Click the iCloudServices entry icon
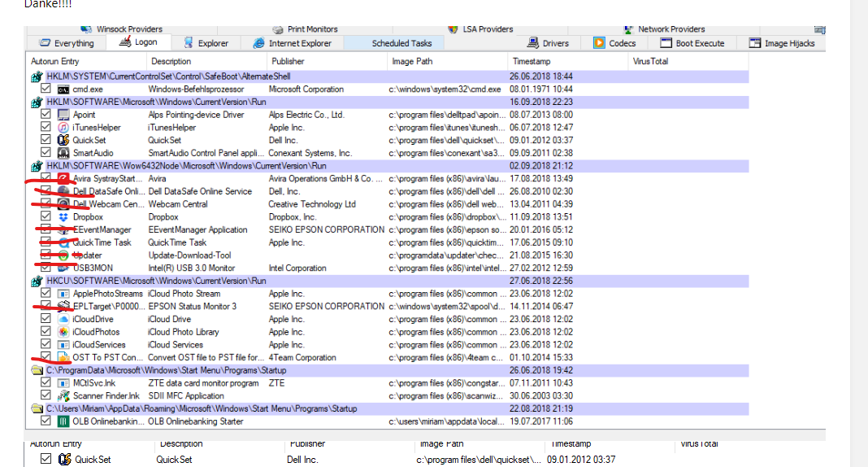This screenshot has height=467, width=868. (63, 345)
